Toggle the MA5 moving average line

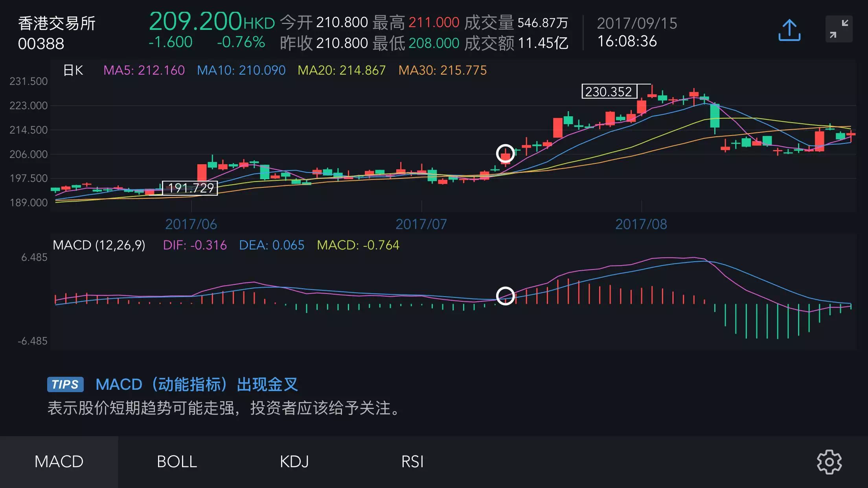point(144,71)
